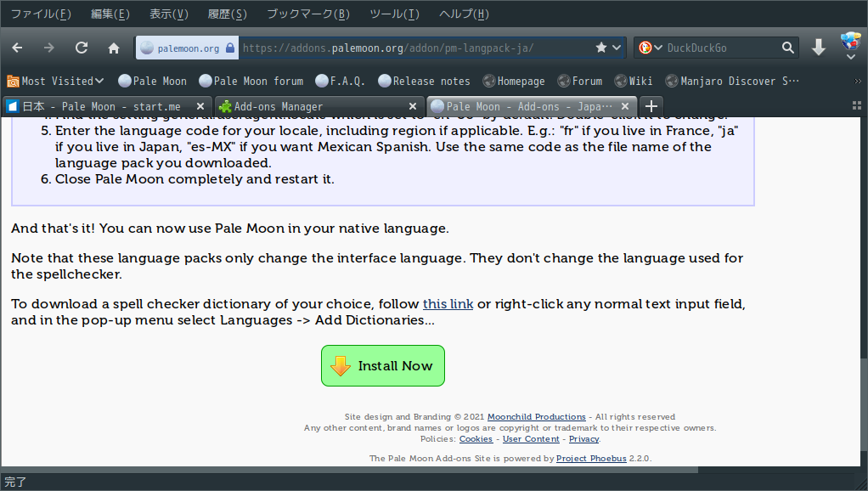This screenshot has height=491, width=868.
Task: Open the downloads arrow button
Action: tap(819, 48)
